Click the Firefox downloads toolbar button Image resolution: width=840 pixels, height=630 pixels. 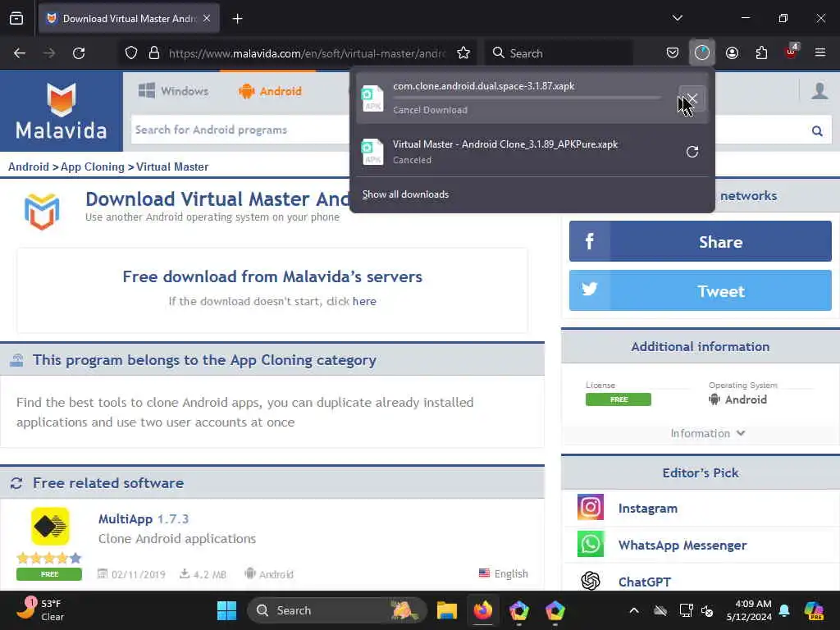702,52
